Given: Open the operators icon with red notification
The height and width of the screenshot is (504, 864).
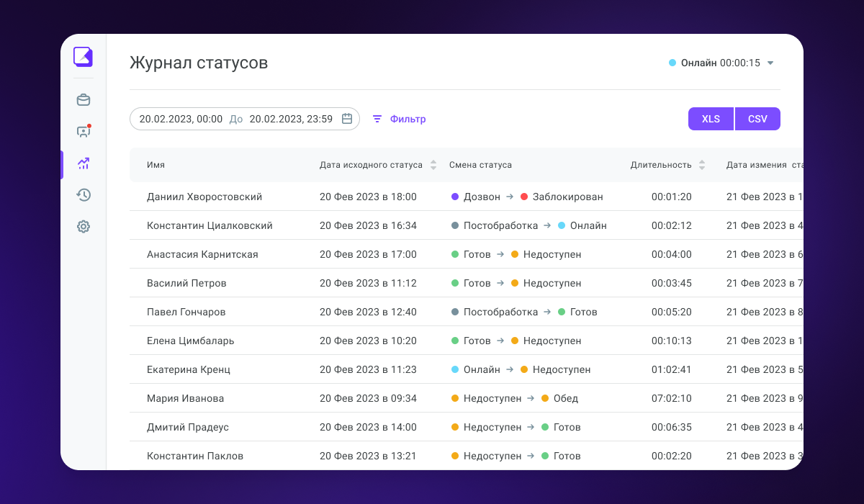Looking at the screenshot, I should point(84,132).
